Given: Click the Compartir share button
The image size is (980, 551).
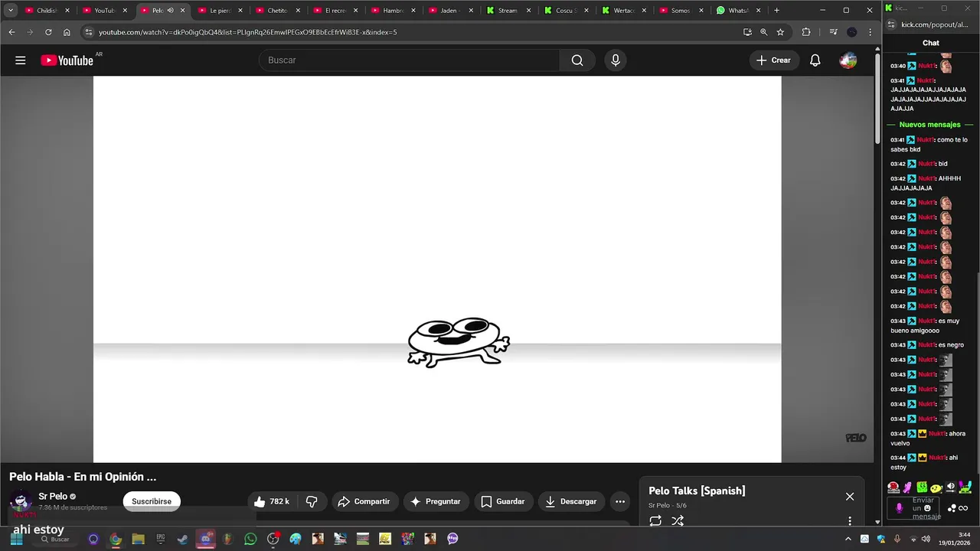Looking at the screenshot, I should click(x=364, y=501).
